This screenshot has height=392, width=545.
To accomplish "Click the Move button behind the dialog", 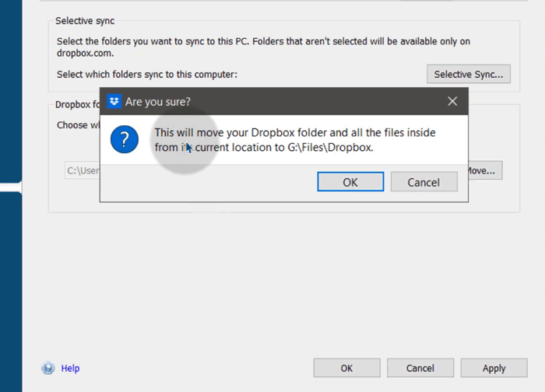I will click(x=485, y=170).
